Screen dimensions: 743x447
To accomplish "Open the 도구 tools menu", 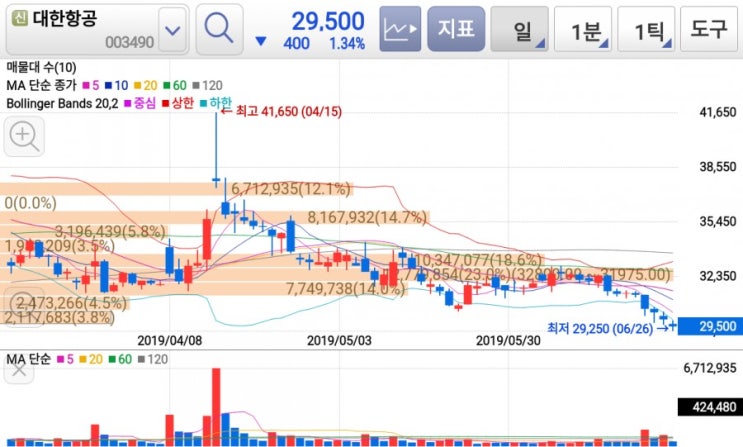I will click(x=709, y=29).
